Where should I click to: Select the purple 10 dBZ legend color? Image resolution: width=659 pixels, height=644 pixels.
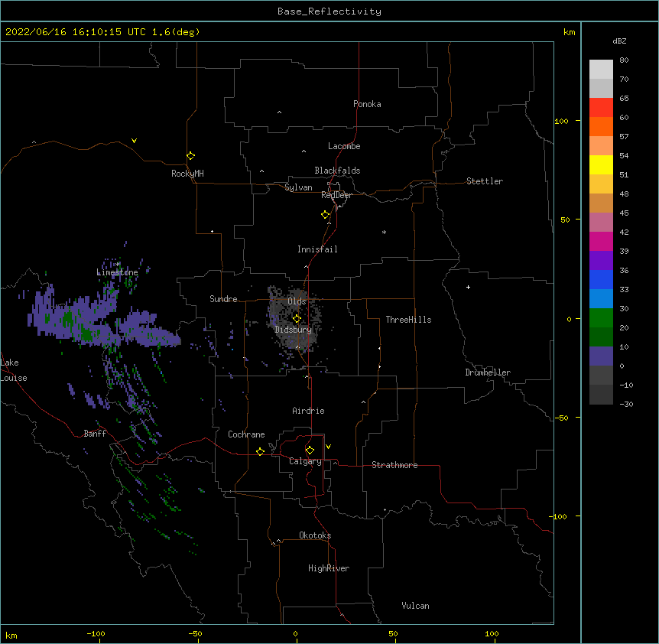click(x=601, y=356)
